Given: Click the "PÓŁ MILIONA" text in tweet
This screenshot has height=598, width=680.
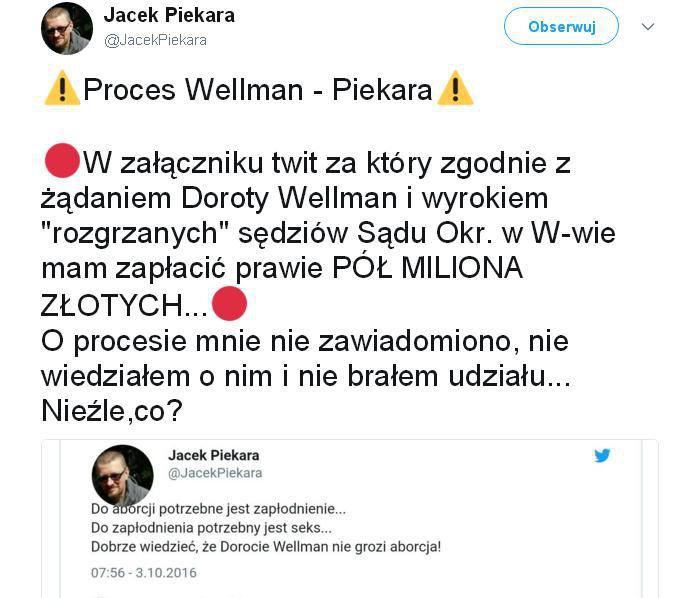Looking at the screenshot, I should (x=427, y=268).
